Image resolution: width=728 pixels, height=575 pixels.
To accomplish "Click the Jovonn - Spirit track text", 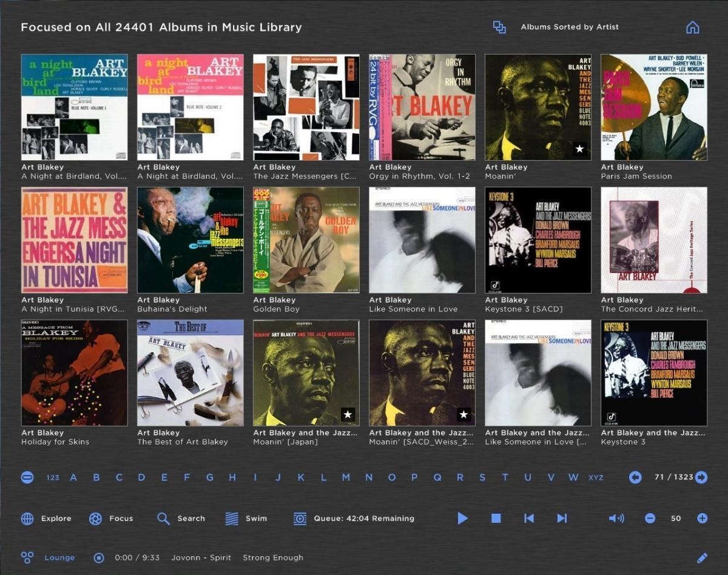I will (x=201, y=557).
